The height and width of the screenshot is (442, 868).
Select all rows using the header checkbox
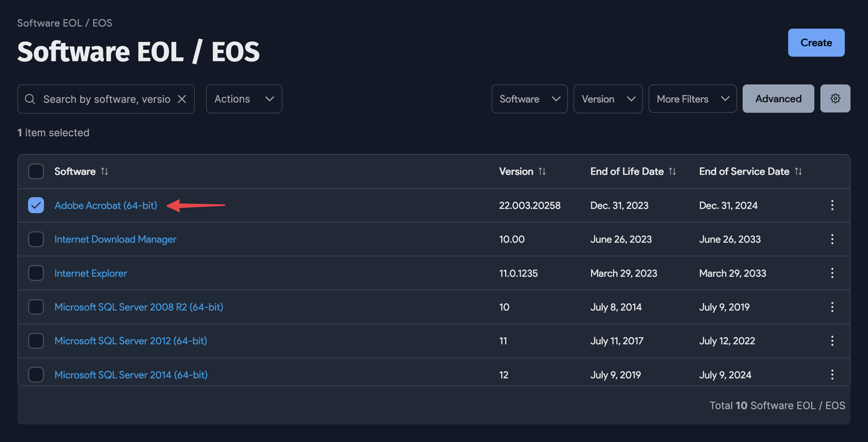36,171
